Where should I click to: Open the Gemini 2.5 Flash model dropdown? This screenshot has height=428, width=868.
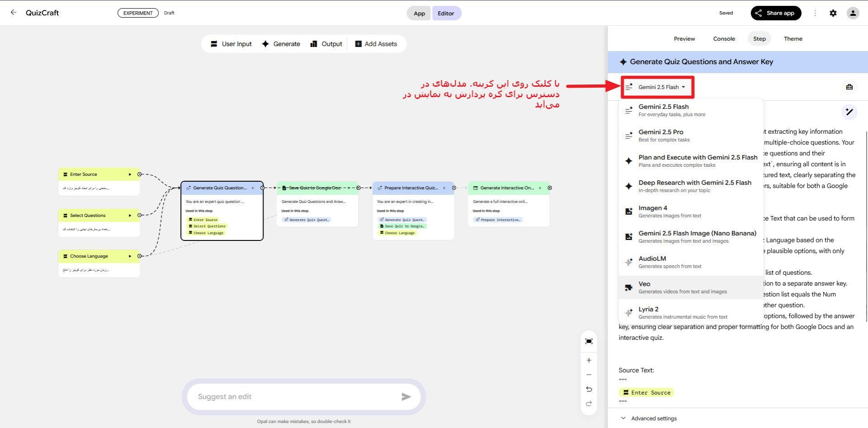point(657,87)
